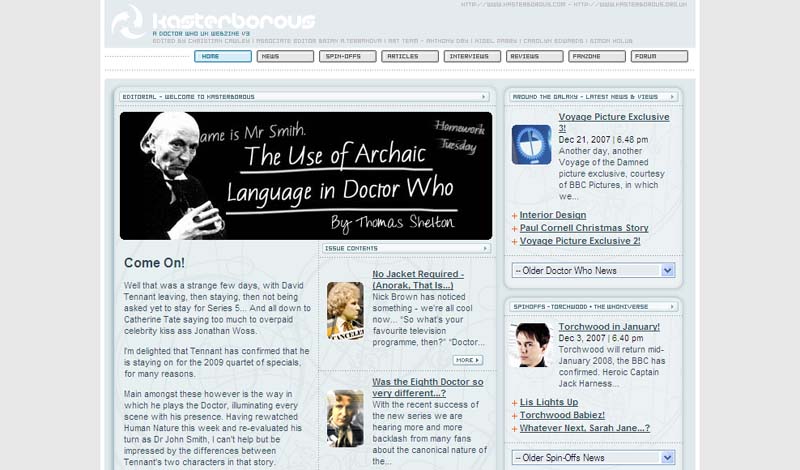Click plus icon beside Paul Cornell Christmas Story
The height and width of the screenshot is (470, 800).
pos(514,229)
